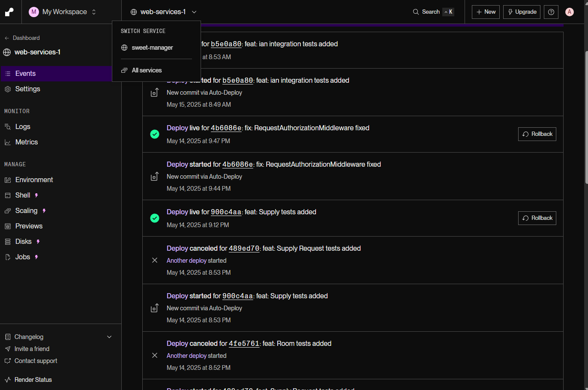
Task: Open the My Workspace switcher dropdown
Action: pyautogui.click(x=63, y=12)
